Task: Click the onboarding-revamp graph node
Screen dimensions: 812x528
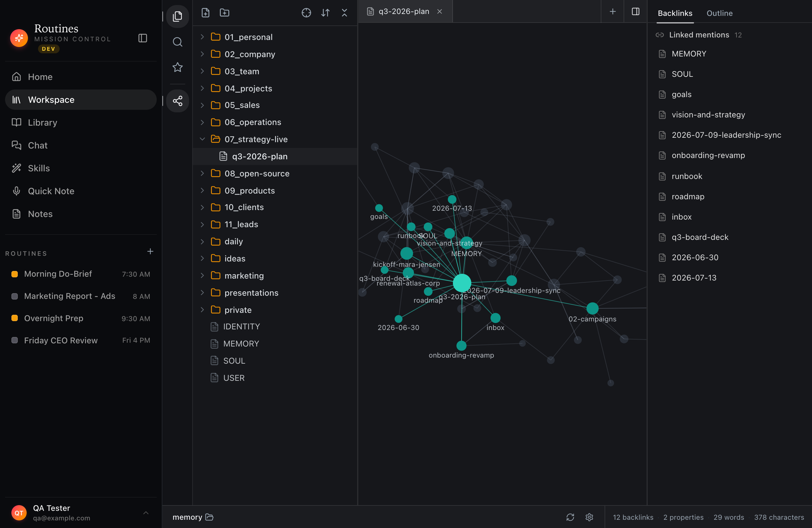Action: pyautogui.click(x=461, y=346)
